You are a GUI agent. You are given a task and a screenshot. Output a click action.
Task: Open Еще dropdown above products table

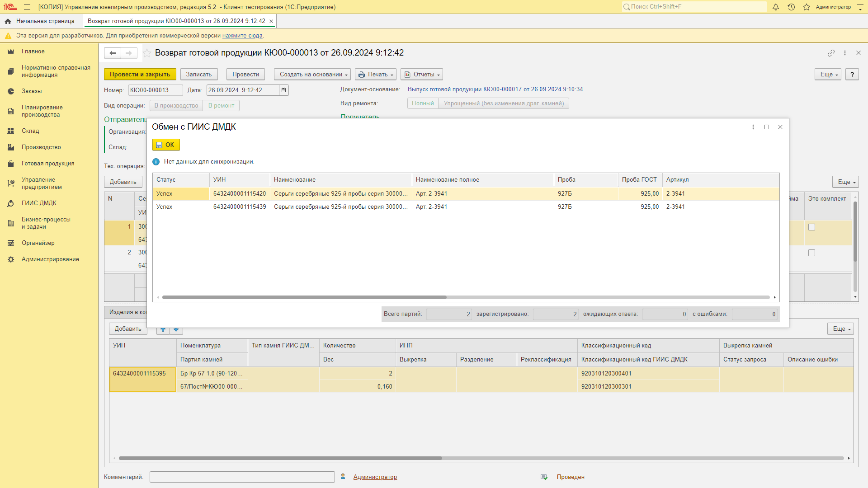pos(845,182)
